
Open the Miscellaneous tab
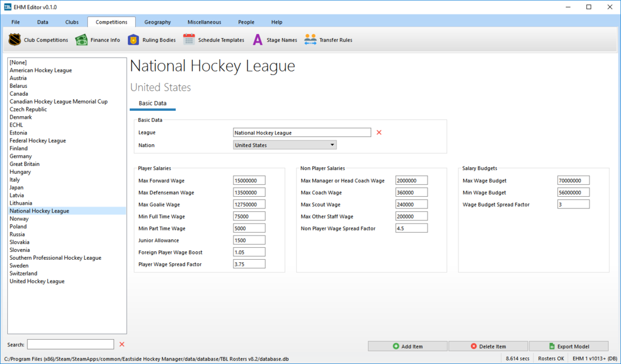coord(204,22)
